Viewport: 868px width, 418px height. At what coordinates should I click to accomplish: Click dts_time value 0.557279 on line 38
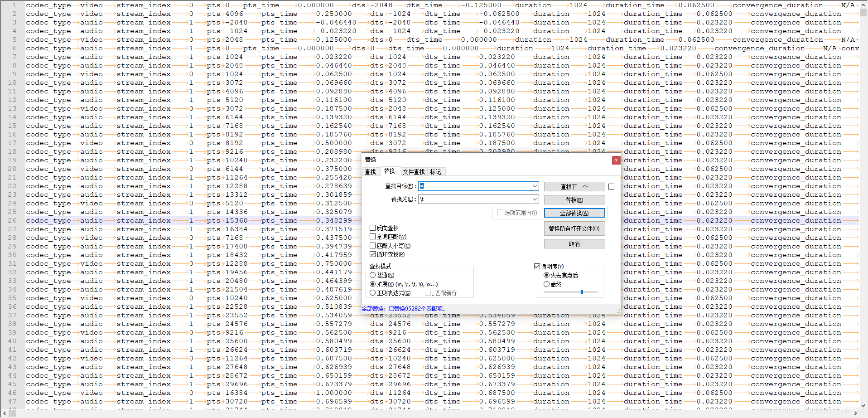point(497,324)
